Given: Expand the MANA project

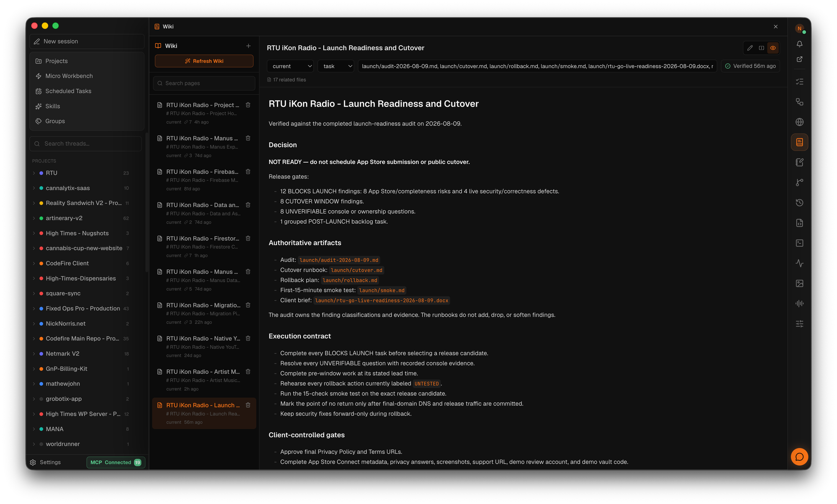Looking at the screenshot, I should coord(34,429).
